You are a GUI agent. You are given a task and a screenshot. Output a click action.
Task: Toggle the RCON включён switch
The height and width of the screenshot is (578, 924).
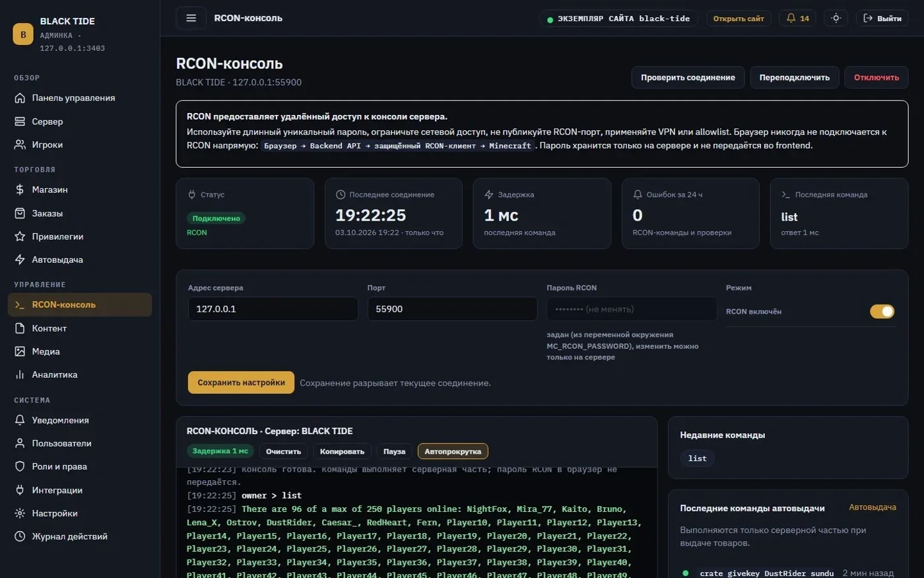click(882, 311)
